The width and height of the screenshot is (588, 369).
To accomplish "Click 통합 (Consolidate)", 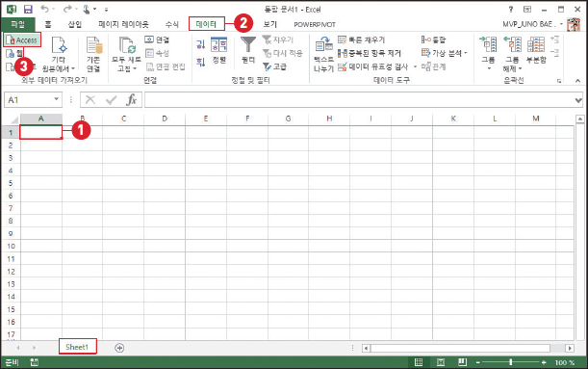I will (x=433, y=40).
